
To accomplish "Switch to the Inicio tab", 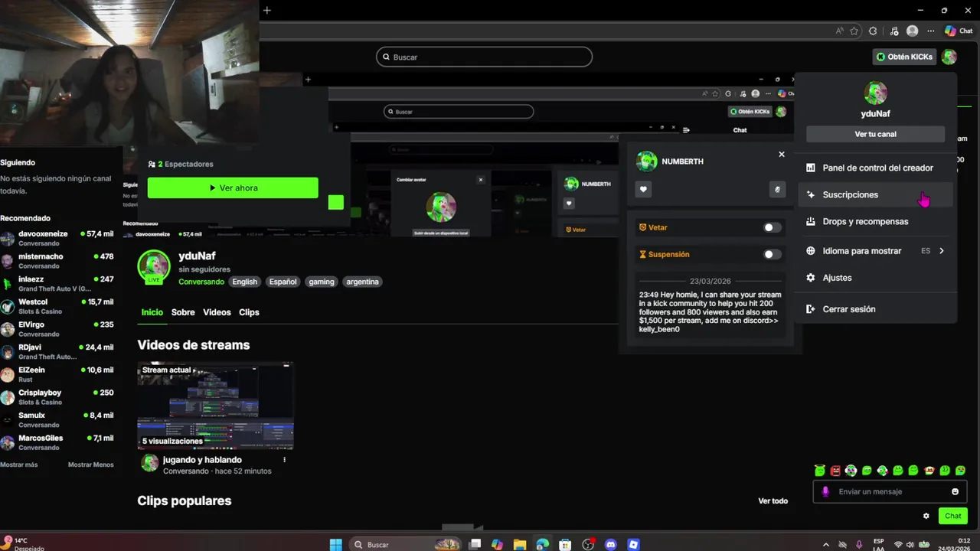I will (152, 312).
